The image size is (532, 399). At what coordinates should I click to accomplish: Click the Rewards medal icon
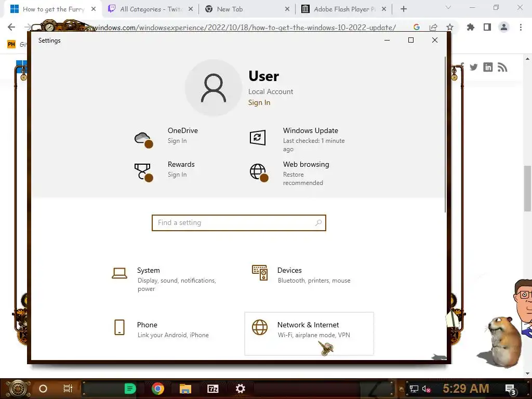coord(143,172)
